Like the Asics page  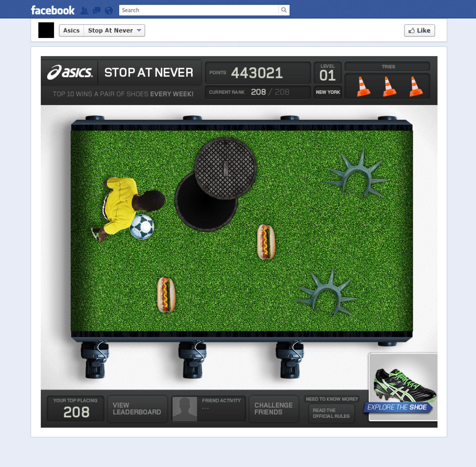[x=419, y=30]
